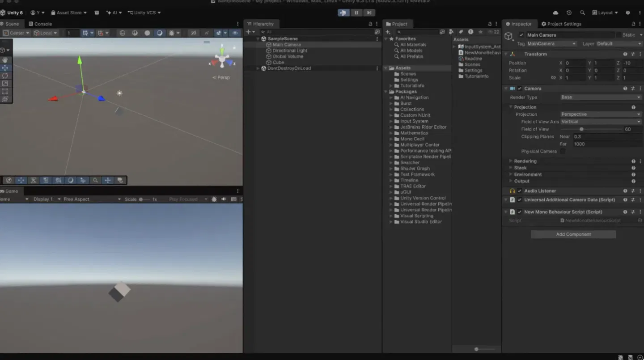Click the Step frame button
Screen dimensions: 644x360
(369, 13)
